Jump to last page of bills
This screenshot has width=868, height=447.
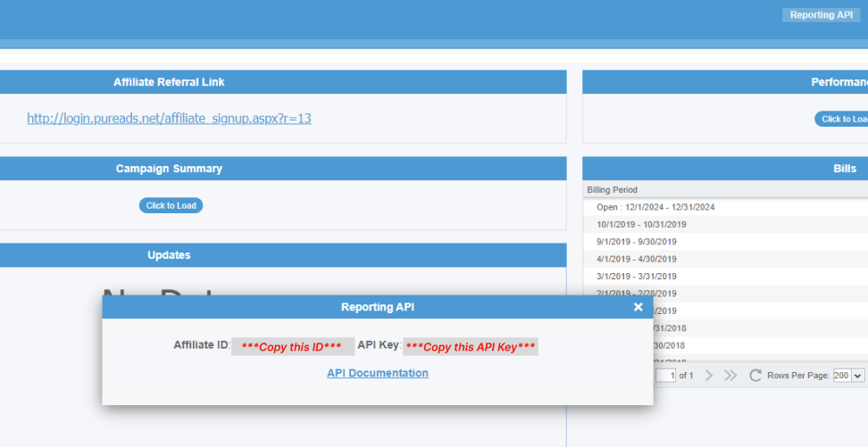click(730, 376)
